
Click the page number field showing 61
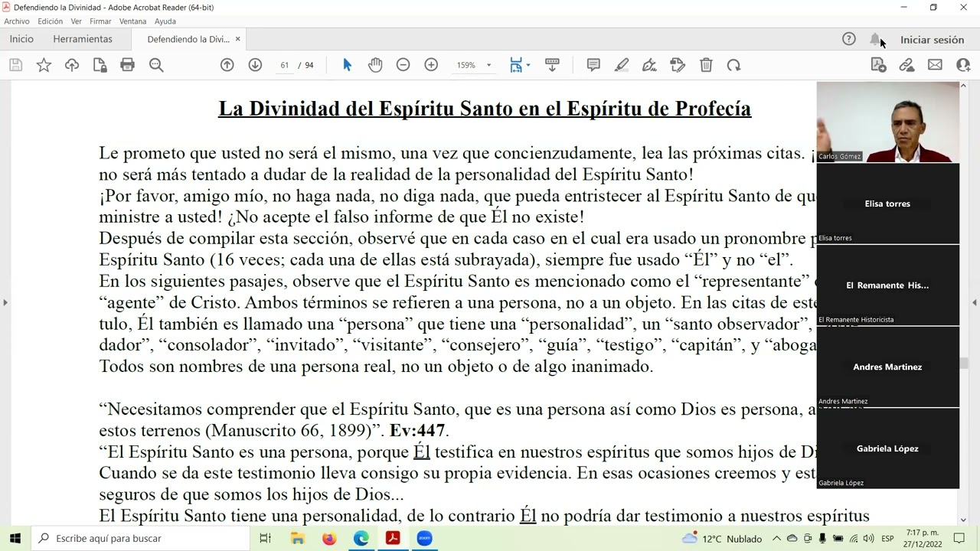tap(285, 65)
